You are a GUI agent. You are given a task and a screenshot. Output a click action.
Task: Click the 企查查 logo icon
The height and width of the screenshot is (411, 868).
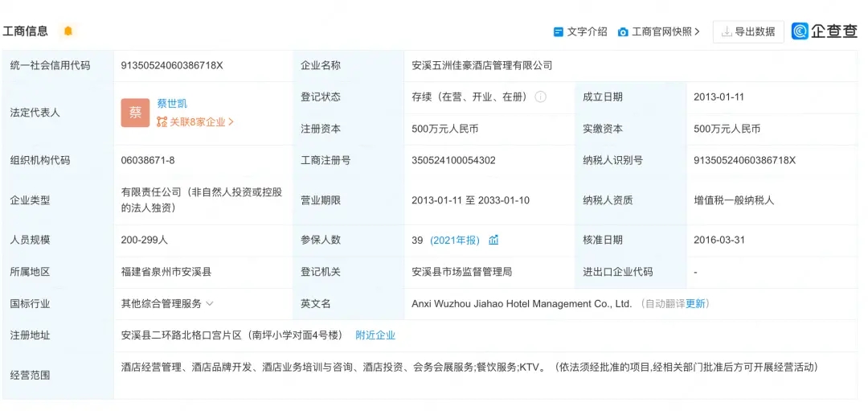[800, 31]
